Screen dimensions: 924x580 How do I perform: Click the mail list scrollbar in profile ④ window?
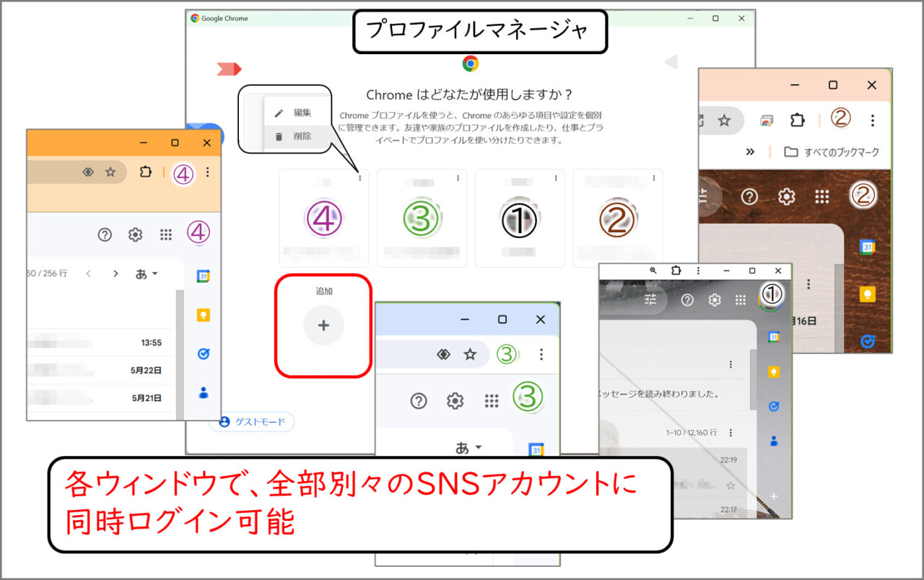180,353
